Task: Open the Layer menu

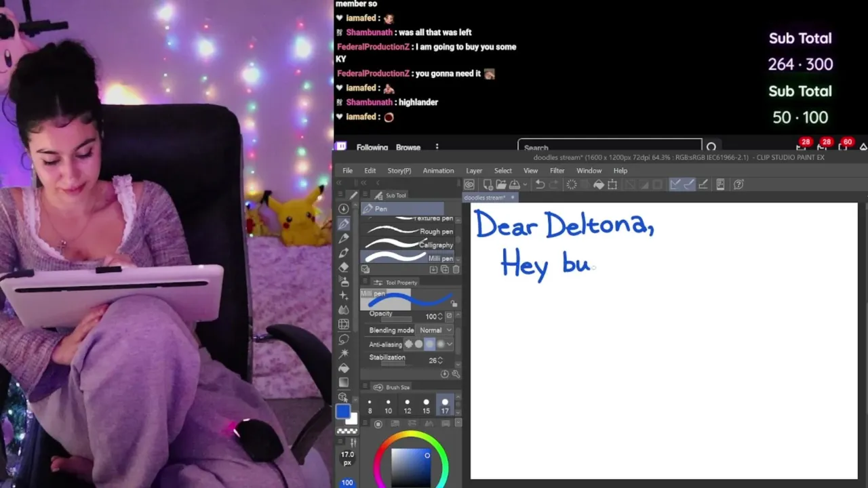Action: [x=474, y=171]
